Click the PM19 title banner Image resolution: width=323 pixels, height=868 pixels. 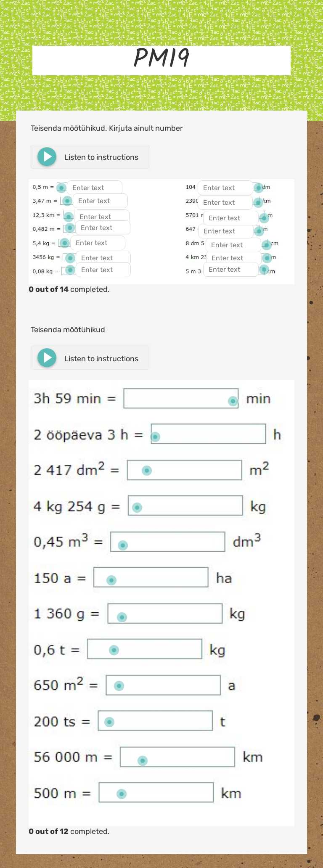[x=161, y=59]
